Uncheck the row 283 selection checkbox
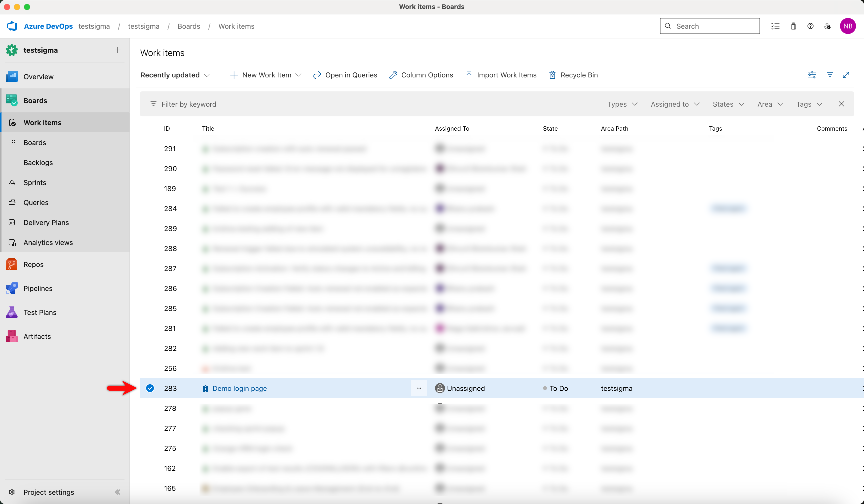This screenshot has height=504, width=864. 150,388
